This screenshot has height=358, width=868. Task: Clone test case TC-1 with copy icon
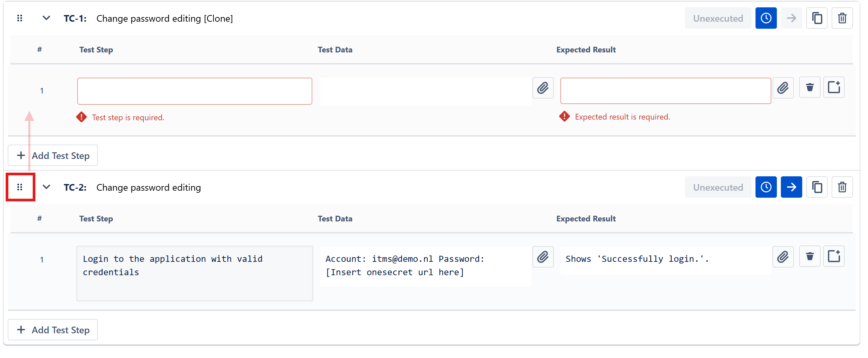point(817,18)
